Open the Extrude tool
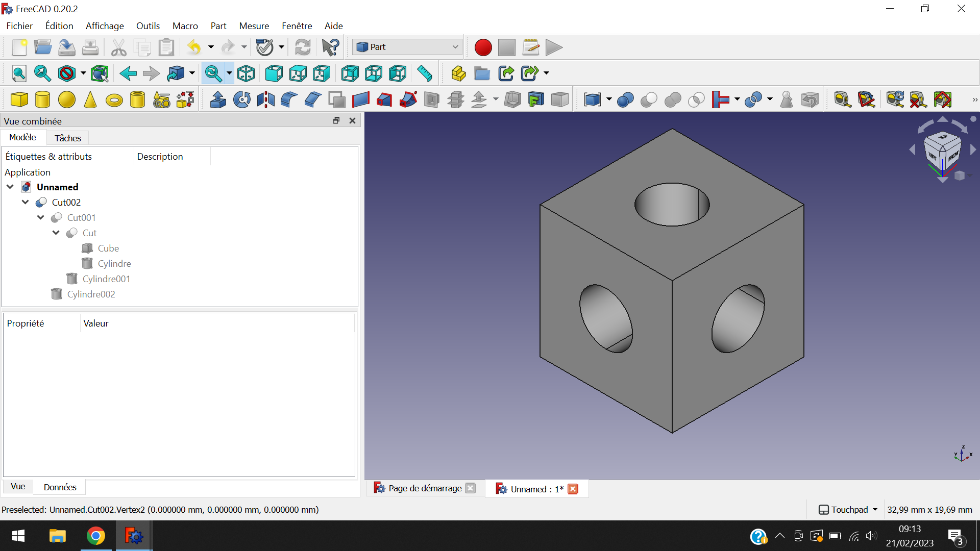The height and width of the screenshot is (551, 980). point(218,99)
